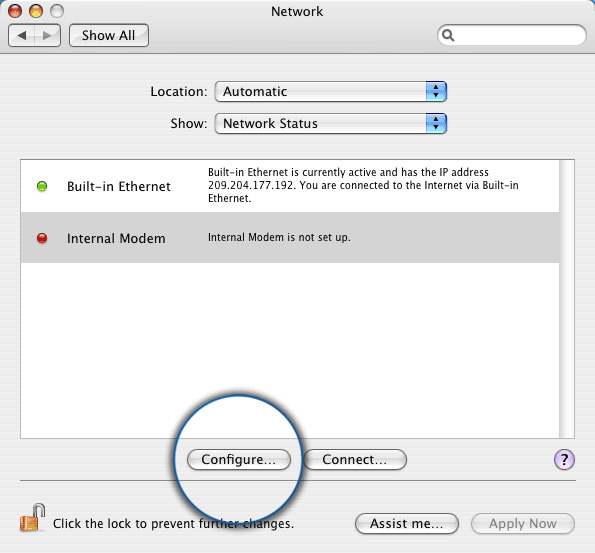Go back with the left arrow button
Screen dimensions: 595x553
[22, 36]
